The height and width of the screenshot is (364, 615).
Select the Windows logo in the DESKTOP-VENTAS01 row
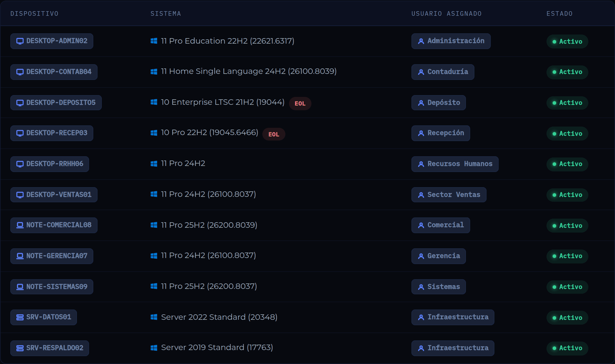[154, 194]
